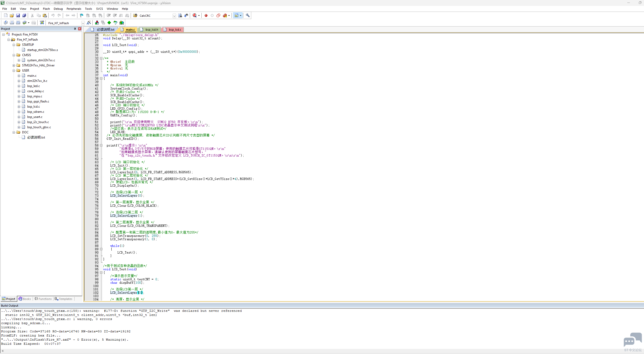Open the batch build dropdown arrow
644x354 pixels.
click(29, 23)
